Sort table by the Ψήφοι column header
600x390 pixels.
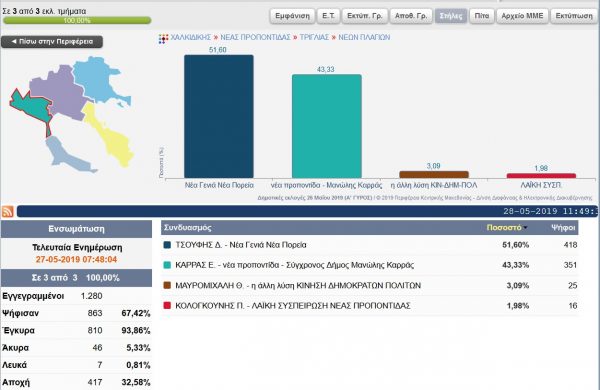pyautogui.click(x=563, y=228)
